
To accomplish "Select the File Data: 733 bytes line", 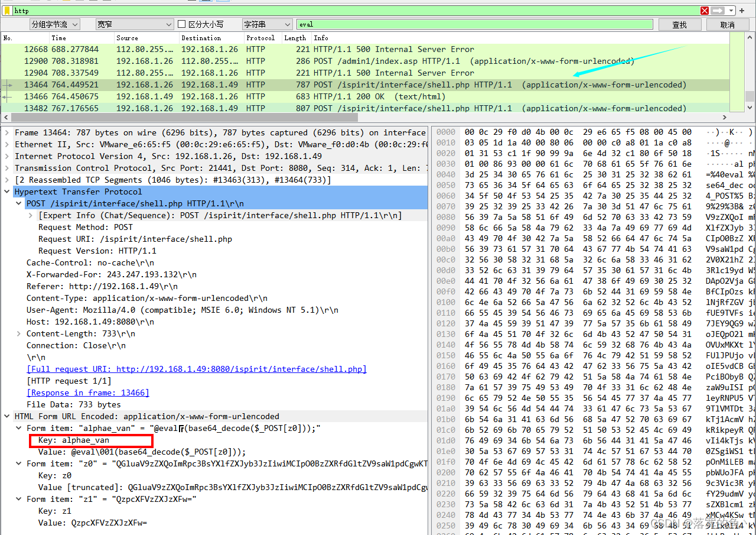I will (74, 404).
